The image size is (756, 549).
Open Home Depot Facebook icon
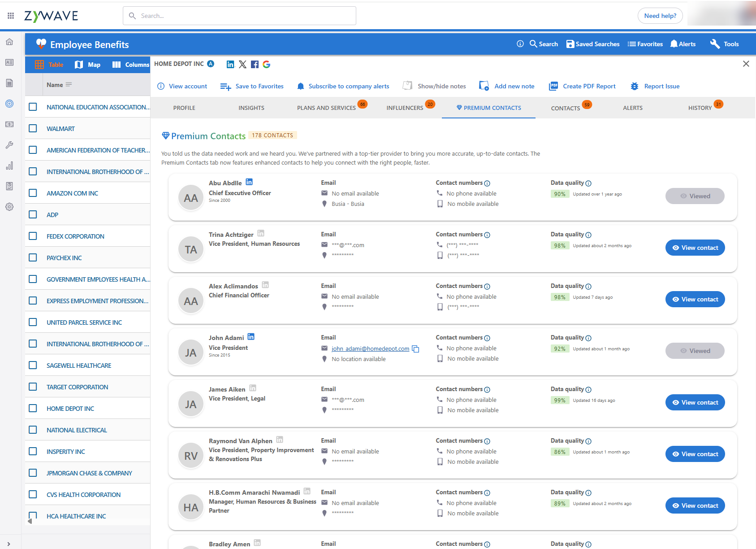coord(255,64)
